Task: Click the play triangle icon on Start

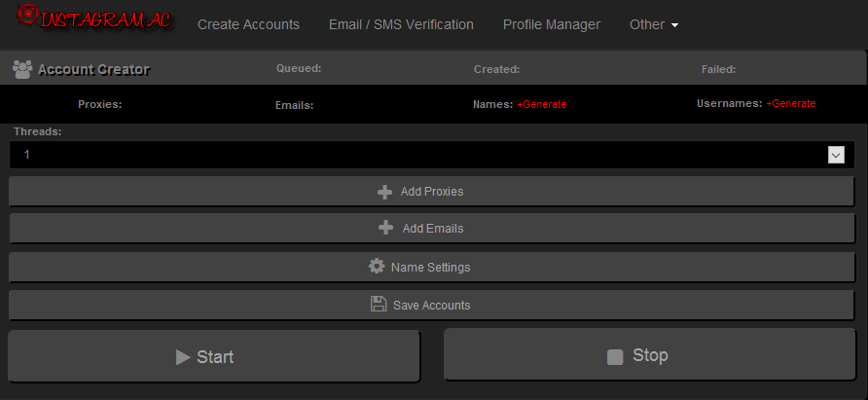Action: [183, 357]
